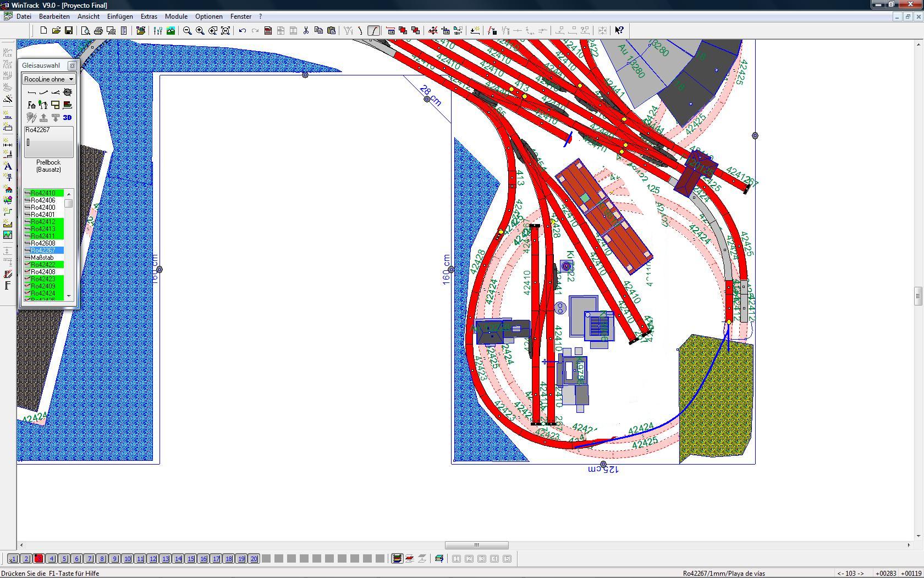Select Ro42422 in the track list
Image resolution: width=924 pixels, height=578 pixels.
click(44, 265)
